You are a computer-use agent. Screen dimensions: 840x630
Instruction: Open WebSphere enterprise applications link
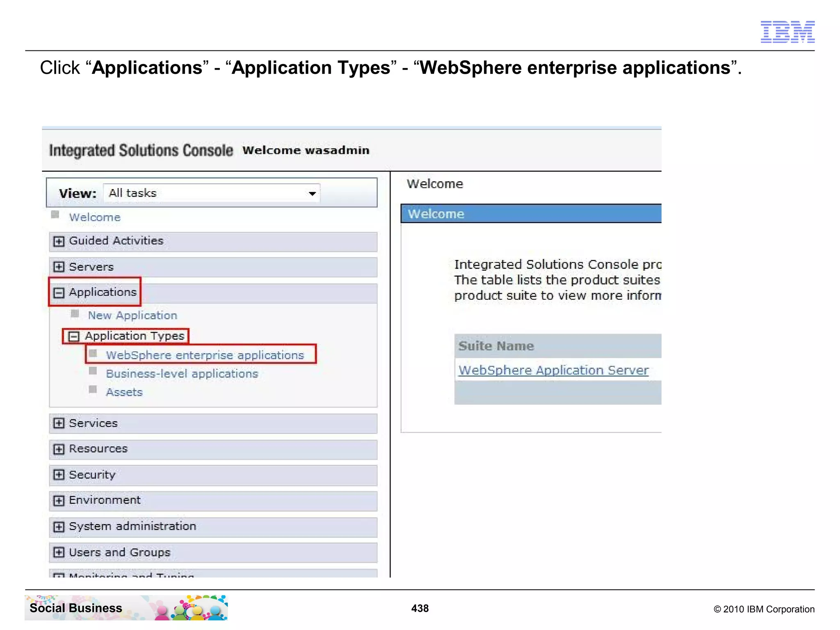click(x=205, y=355)
